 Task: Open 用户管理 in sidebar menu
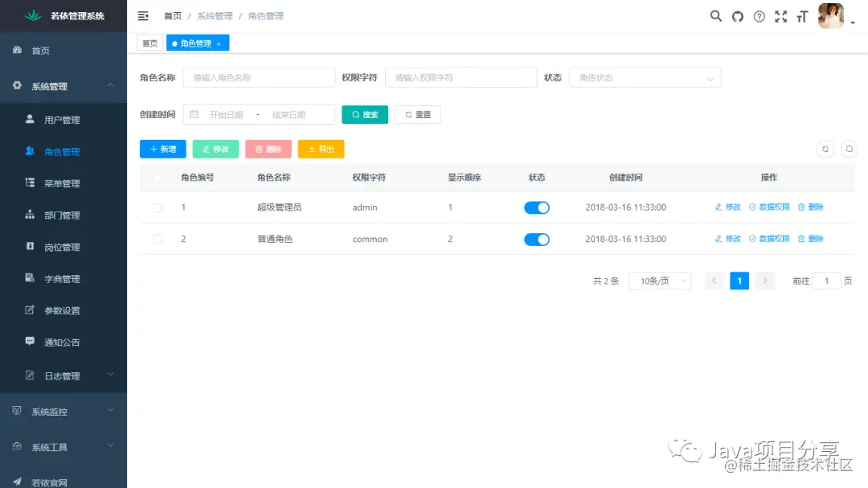tap(63, 120)
